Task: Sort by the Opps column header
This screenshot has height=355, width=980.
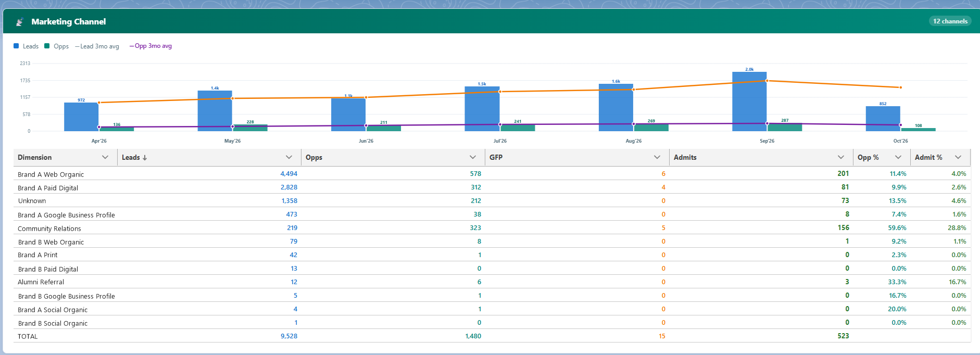Action: [314, 157]
